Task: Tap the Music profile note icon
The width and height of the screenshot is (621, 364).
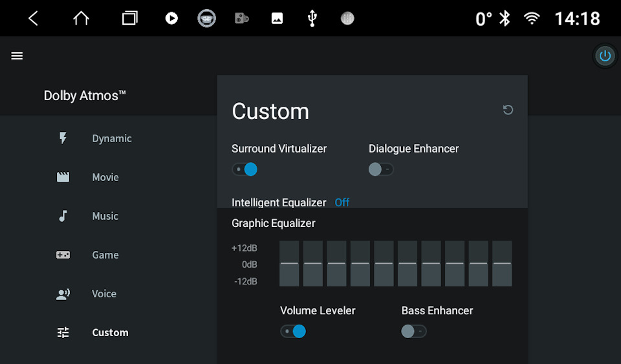Action: (x=63, y=216)
